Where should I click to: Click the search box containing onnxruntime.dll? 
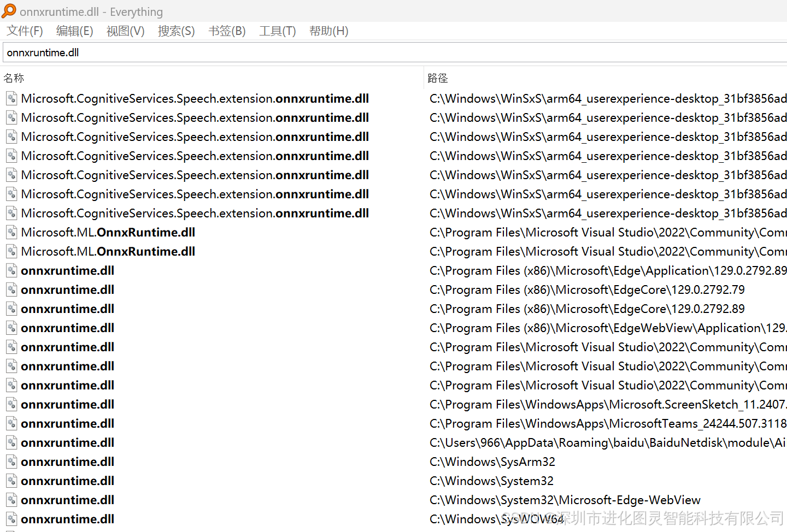coord(395,52)
